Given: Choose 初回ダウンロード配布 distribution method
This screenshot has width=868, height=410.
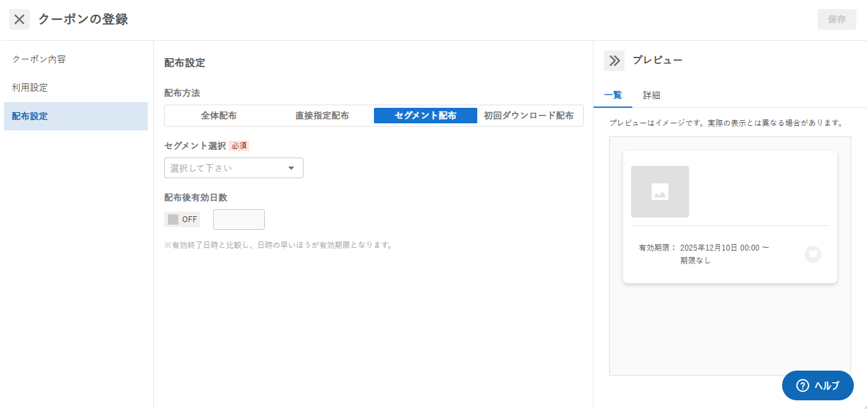Looking at the screenshot, I should 529,116.
